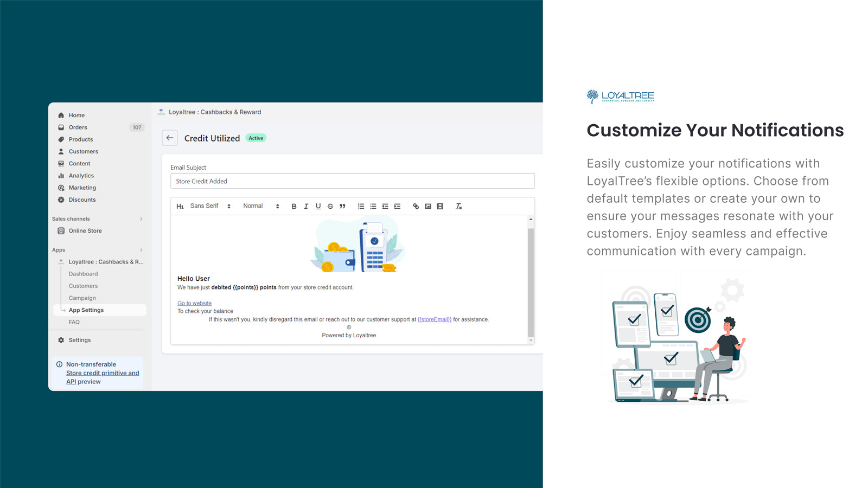Click the Email Subject input field
The height and width of the screenshot is (488, 868).
click(x=353, y=181)
